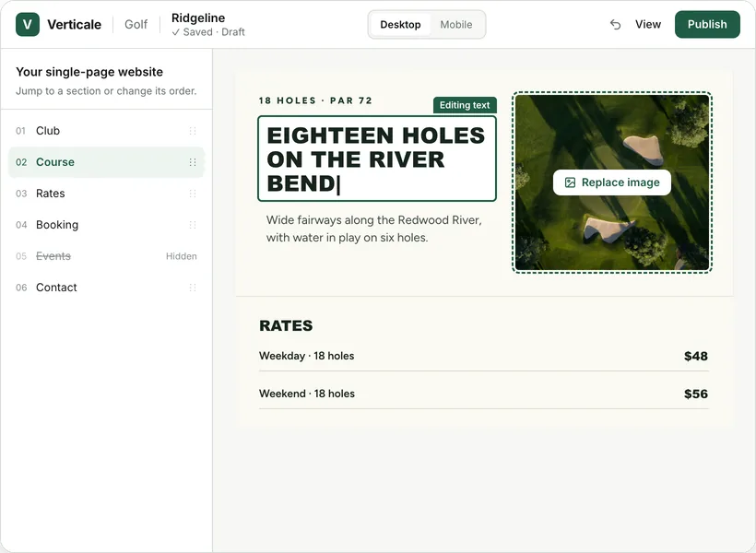756x553 pixels.
Task: Open the View preview link
Action: 647,25
